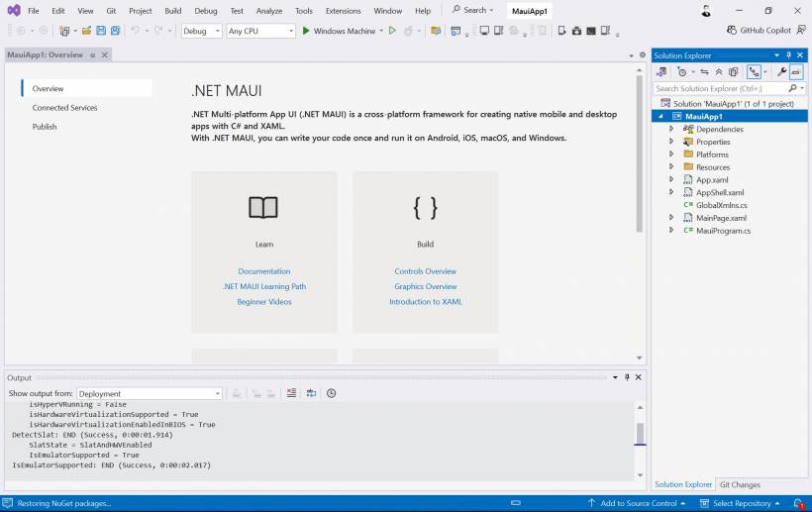Image resolution: width=812 pixels, height=512 pixels.
Task: Open solution Properties wrench icon
Action: [781, 72]
